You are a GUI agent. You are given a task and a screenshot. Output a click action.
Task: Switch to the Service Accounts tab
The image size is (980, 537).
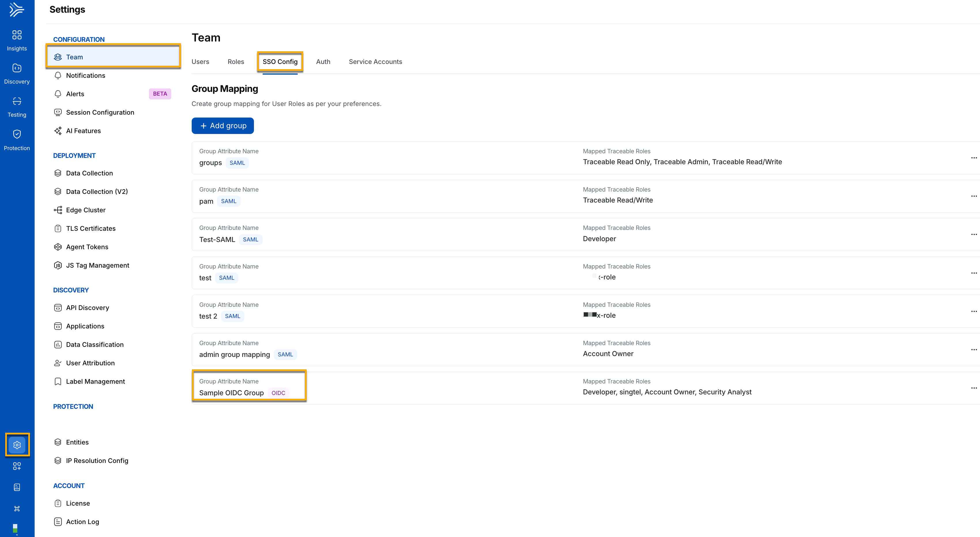point(375,62)
